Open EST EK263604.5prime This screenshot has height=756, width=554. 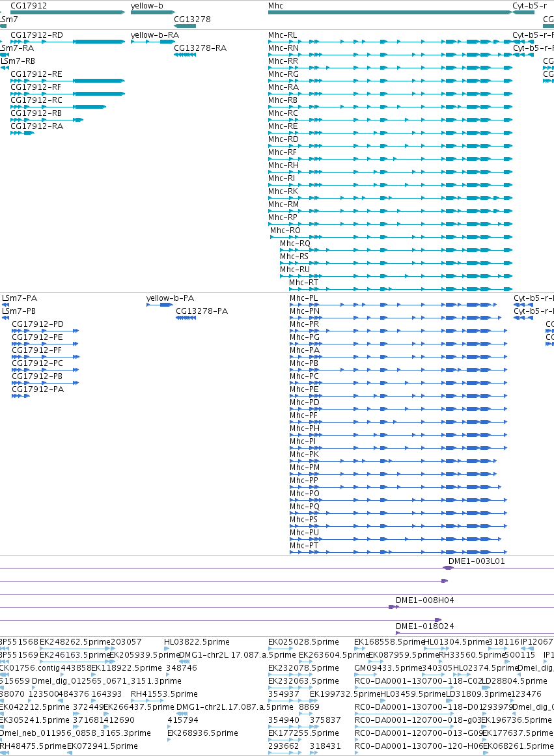[334, 655]
